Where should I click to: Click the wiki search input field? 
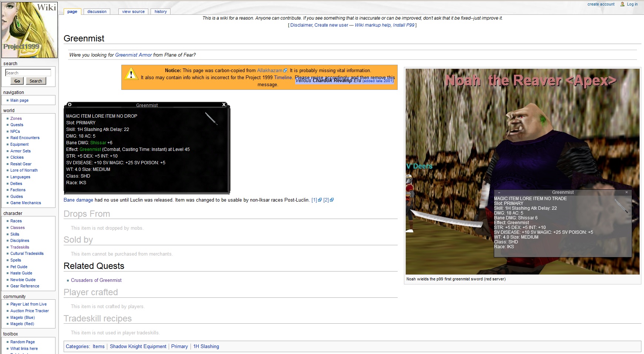tap(28, 73)
